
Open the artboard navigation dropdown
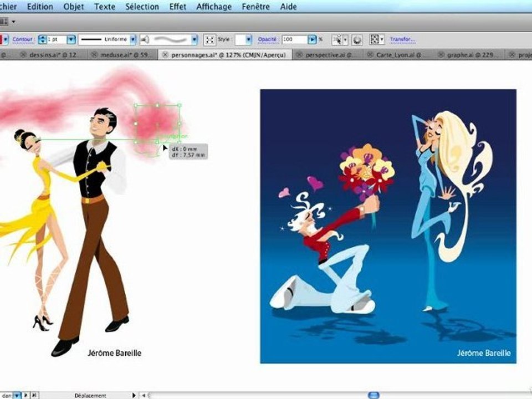click(x=17, y=395)
